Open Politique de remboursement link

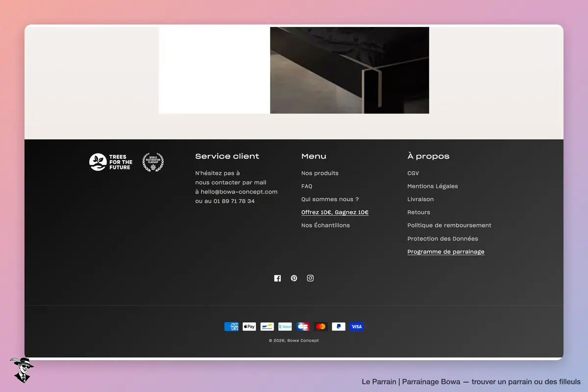pos(449,225)
